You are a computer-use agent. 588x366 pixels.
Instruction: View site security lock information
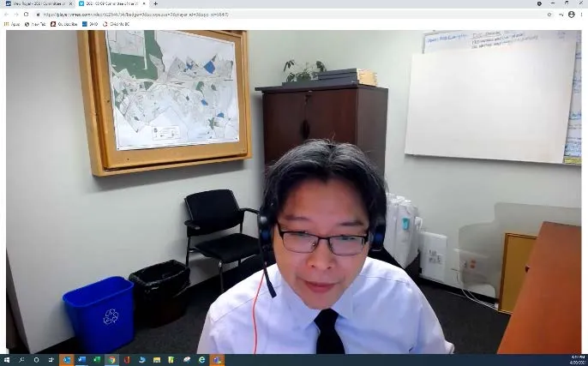[x=38, y=15]
